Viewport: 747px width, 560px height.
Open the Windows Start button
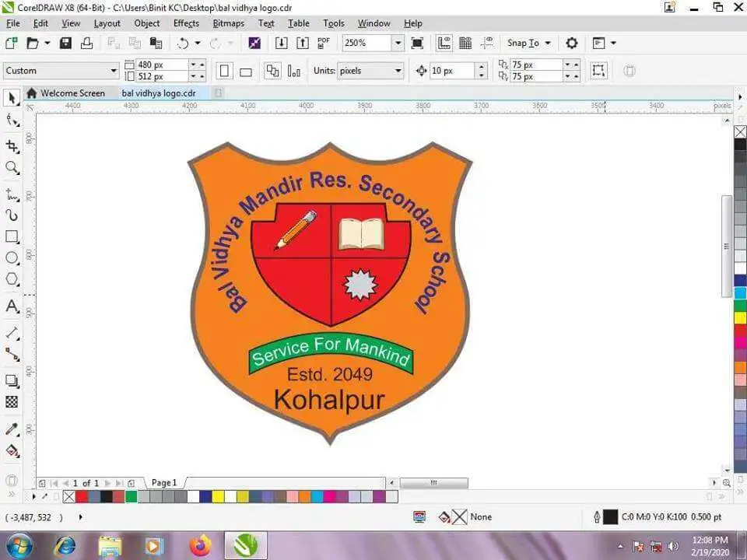tap(19, 546)
